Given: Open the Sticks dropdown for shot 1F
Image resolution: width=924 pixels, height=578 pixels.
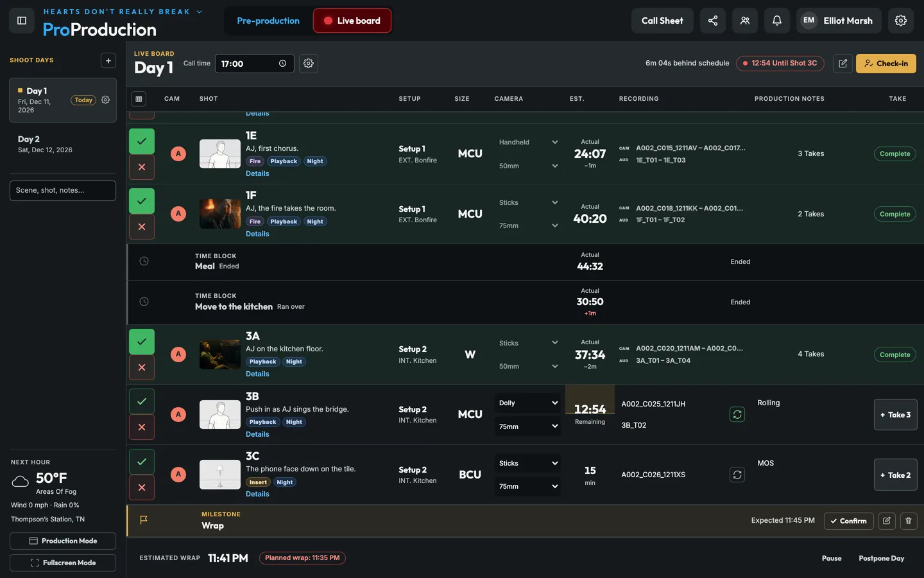Looking at the screenshot, I should 528,202.
